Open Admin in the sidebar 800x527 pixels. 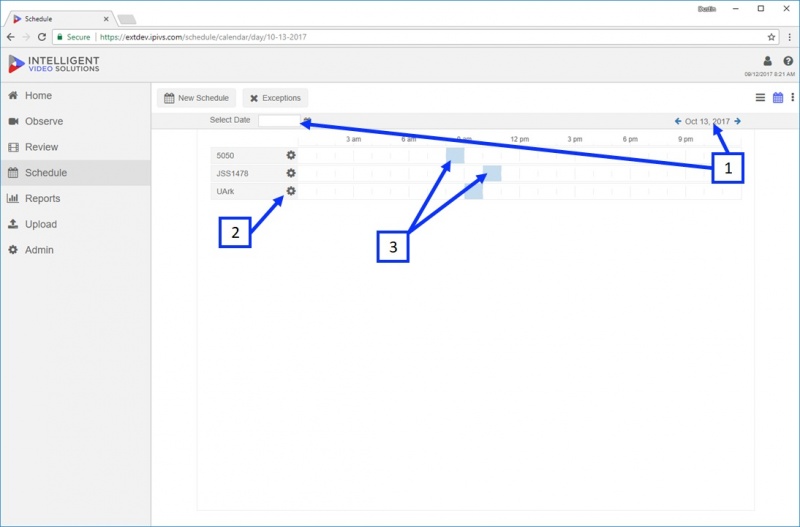(x=76, y=250)
